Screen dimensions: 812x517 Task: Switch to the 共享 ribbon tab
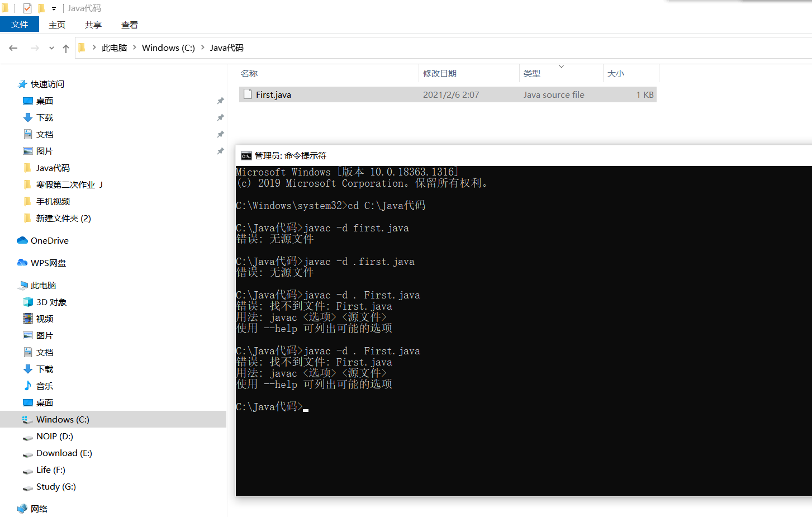(x=93, y=25)
